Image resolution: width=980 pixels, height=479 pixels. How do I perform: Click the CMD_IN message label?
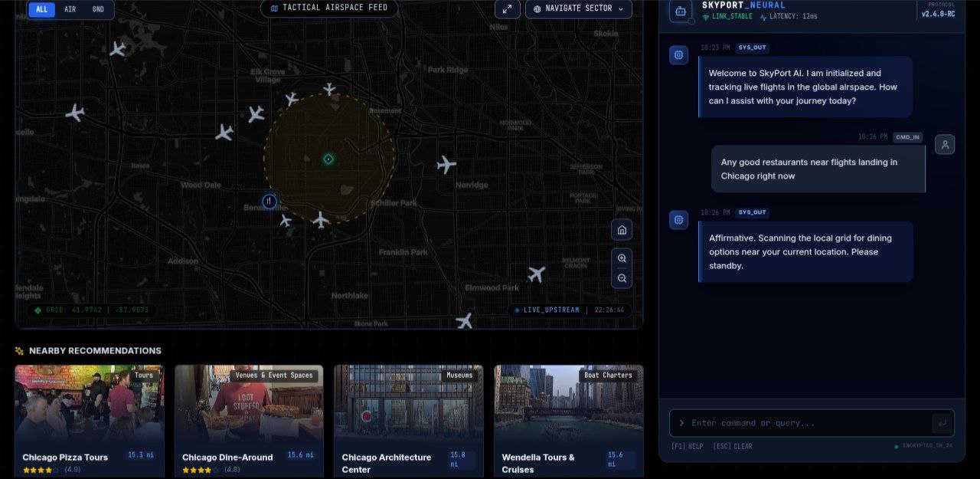[x=907, y=137]
